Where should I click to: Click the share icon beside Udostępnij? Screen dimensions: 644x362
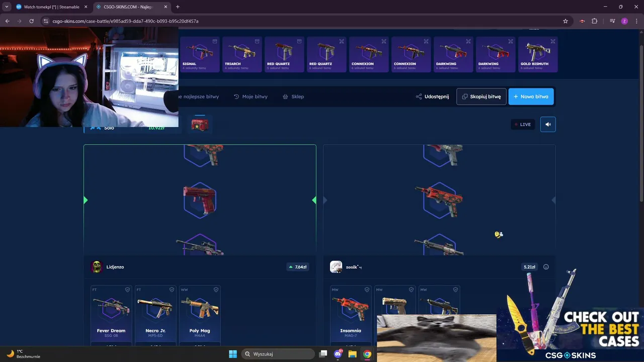tap(419, 97)
